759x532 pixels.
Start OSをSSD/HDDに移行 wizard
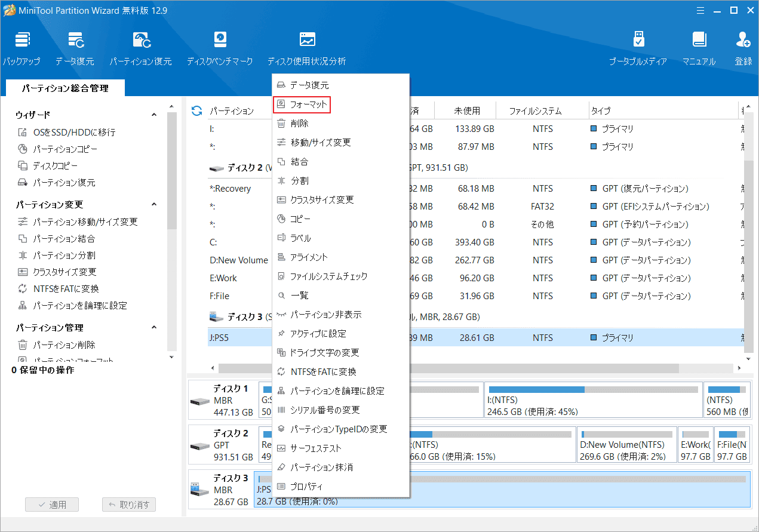point(66,133)
